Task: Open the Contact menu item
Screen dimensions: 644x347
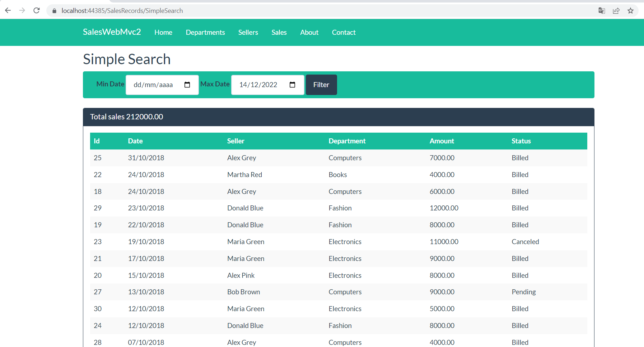Action: (x=344, y=32)
